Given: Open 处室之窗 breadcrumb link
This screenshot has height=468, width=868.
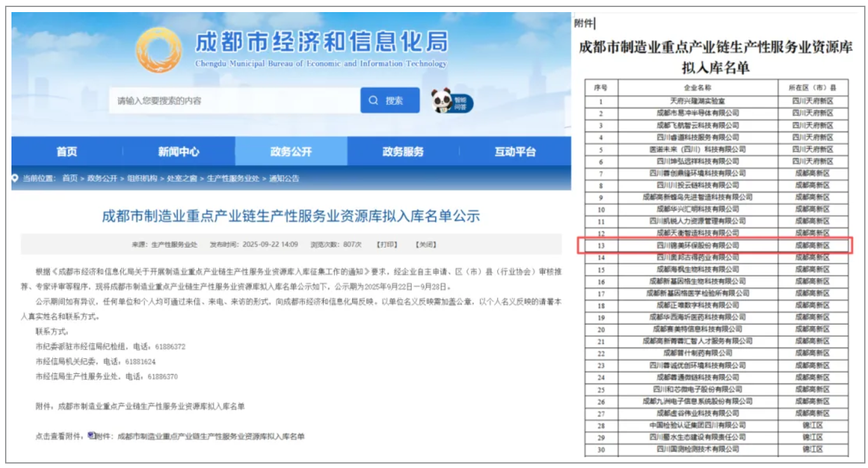Looking at the screenshot, I should pyautogui.click(x=180, y=178).
